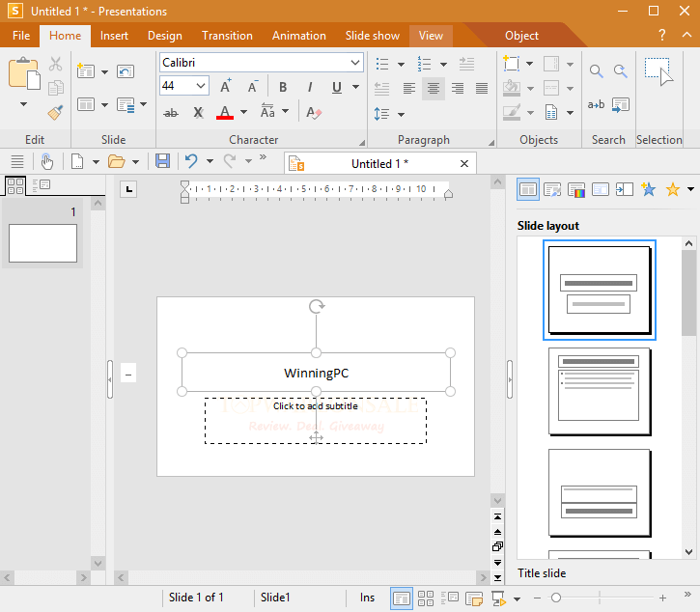
Task: Click the Save floppy disk icon
Action: 162,160
